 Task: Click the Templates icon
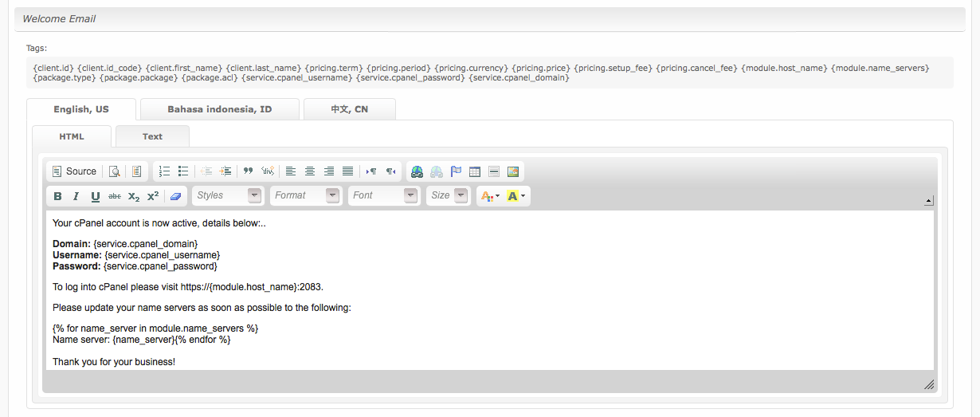tap(137, 171)
